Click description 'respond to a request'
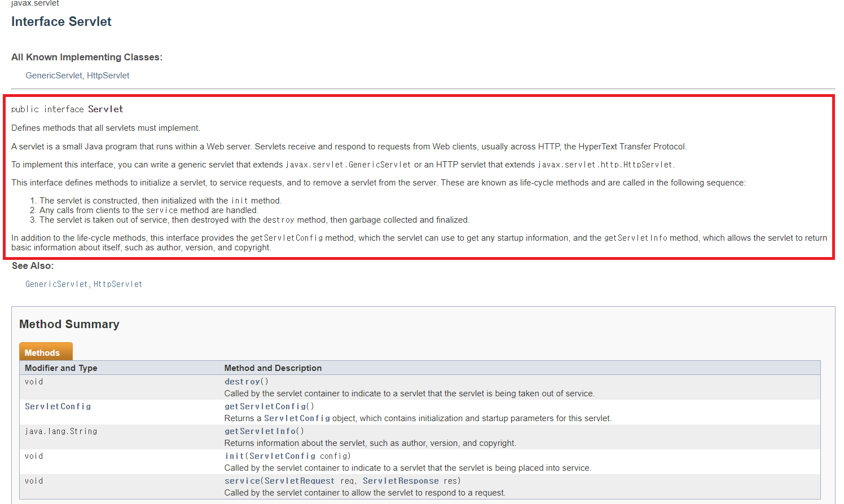This screenshot has width=844, height=504. click(365, 493)
